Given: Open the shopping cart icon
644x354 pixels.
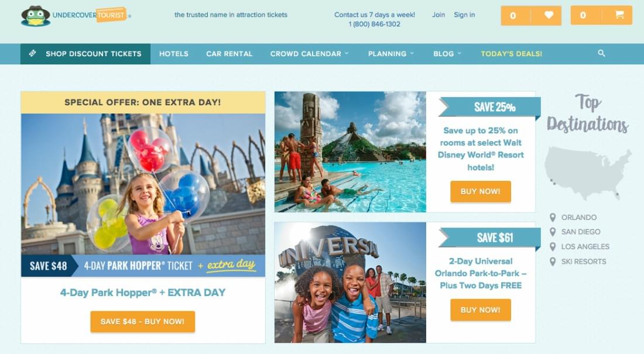Looking at the screenshot, I should coord(619,15).
